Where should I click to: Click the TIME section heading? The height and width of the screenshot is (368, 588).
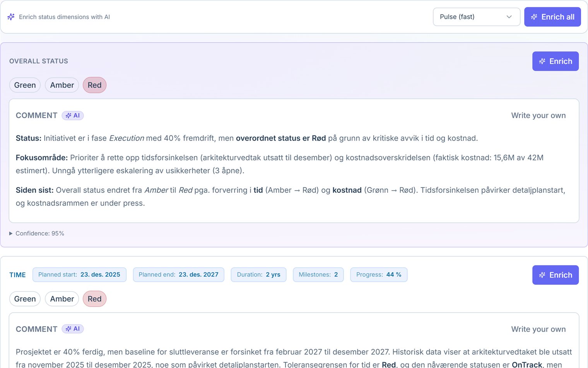coord(17,275)
